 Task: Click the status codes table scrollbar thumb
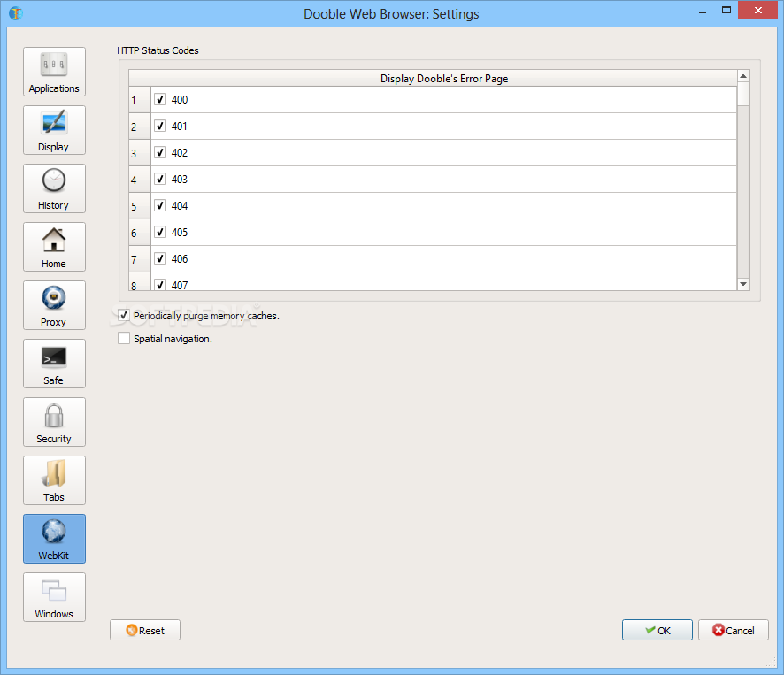coord(743,94)
